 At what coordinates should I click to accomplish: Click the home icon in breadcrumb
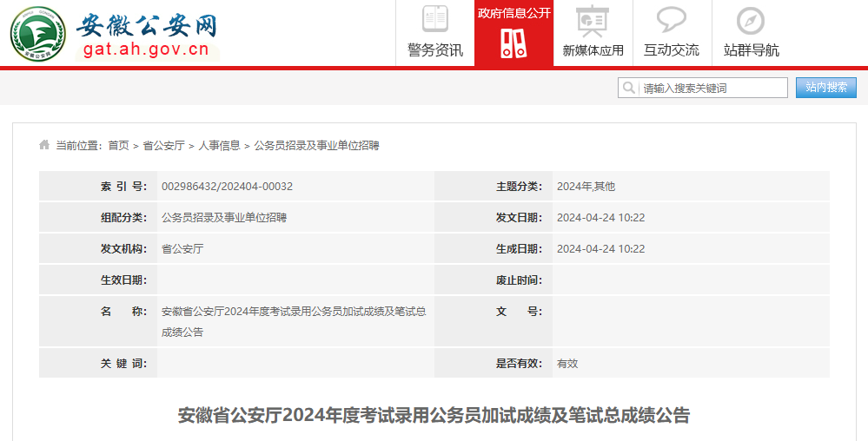pos(44,145)
